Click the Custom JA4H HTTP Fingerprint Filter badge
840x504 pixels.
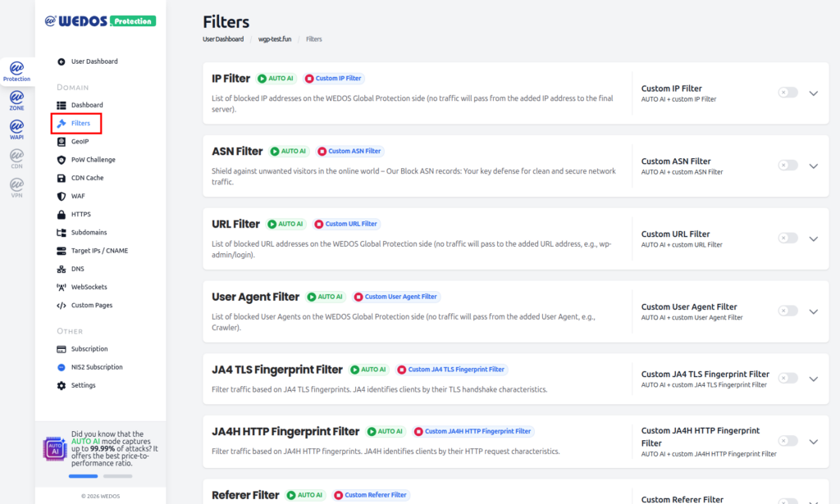pyautogui.click(x=473, y=432)
